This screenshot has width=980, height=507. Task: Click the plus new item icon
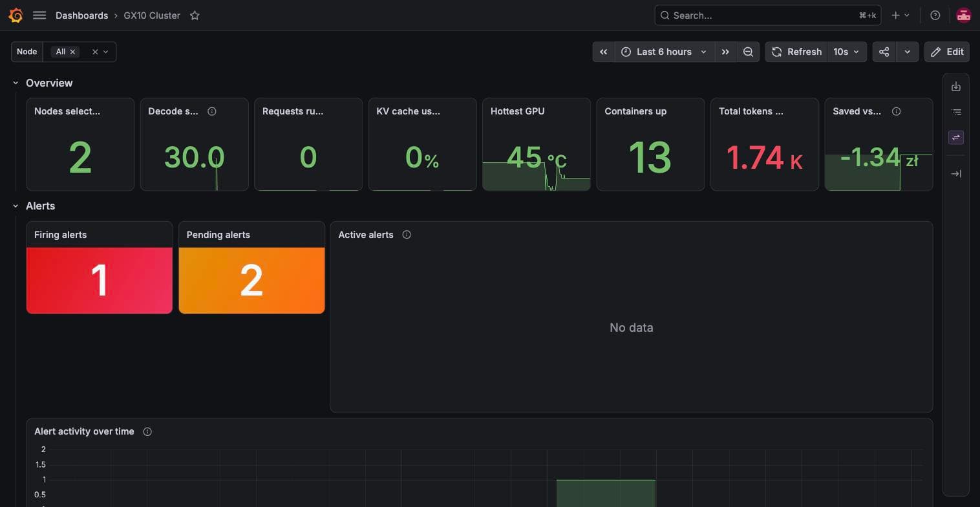click(900, 16)
